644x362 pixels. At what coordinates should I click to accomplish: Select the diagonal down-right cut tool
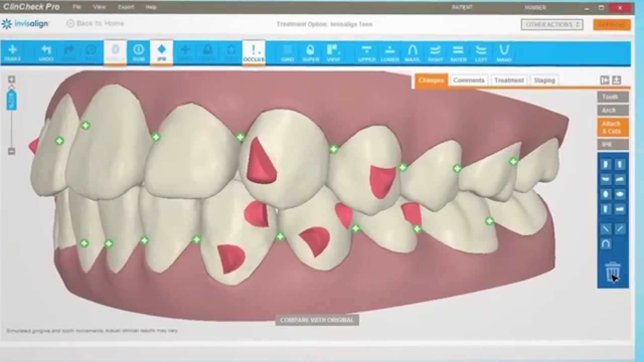point(606,229)
